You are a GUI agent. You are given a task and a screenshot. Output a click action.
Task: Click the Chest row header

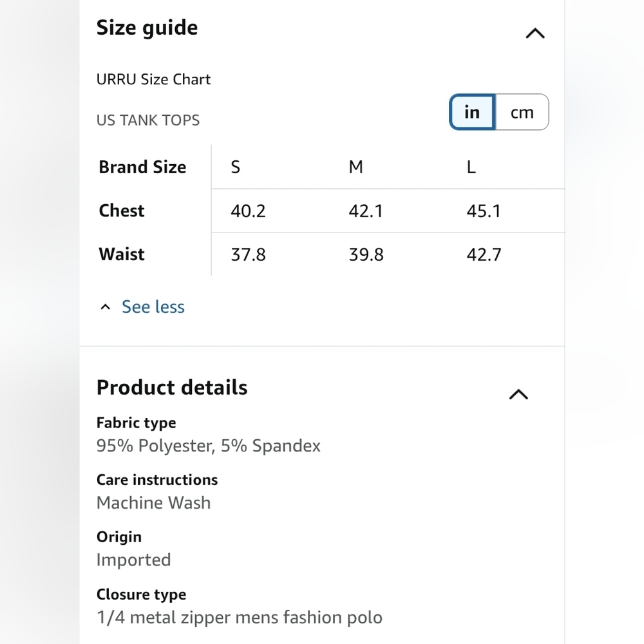tap(122, 211)
